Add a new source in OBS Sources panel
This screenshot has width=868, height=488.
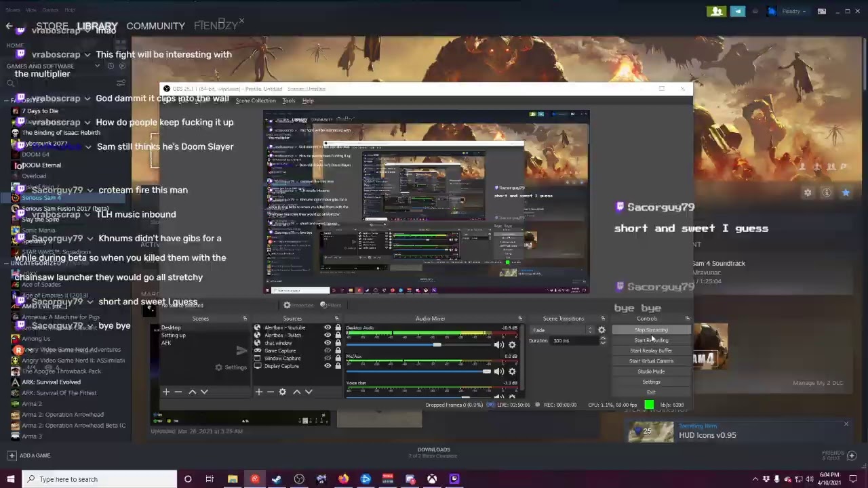click(x=258, y=392)
